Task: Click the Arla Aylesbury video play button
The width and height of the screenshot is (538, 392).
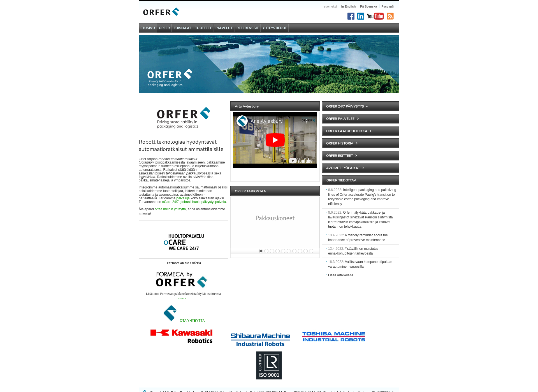Action: pos(275,139)
